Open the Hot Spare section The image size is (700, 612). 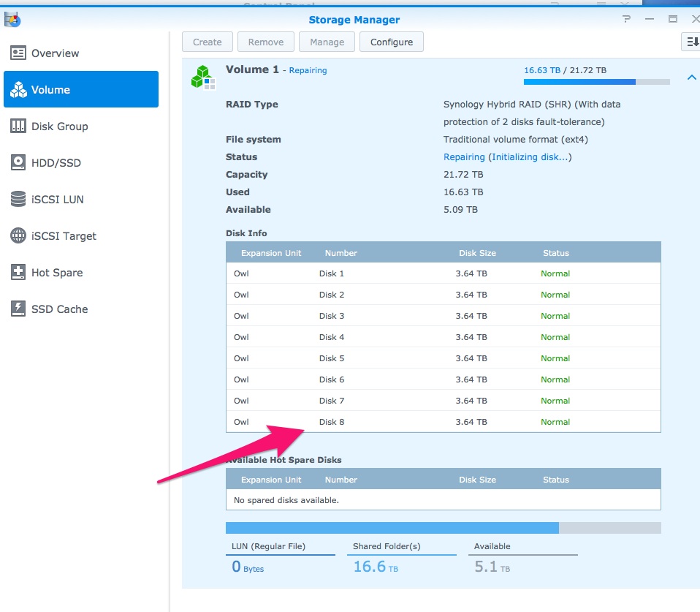(x=81, y=273)
